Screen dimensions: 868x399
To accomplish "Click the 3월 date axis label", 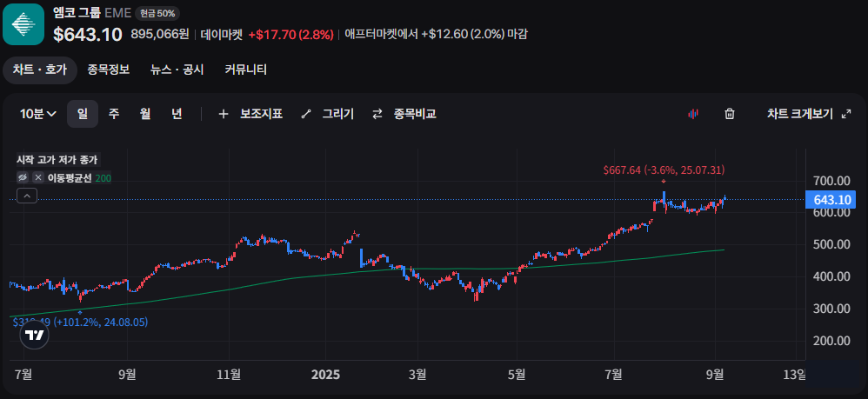I will (x=417, y=376).
